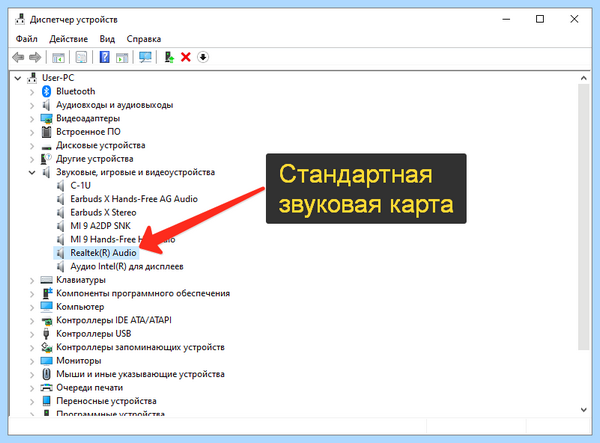This screenshot has width=600, height=443.
Task: Select MI 9 A2DP SNK device
Action: pyautogui.click(x=100, y=226)
